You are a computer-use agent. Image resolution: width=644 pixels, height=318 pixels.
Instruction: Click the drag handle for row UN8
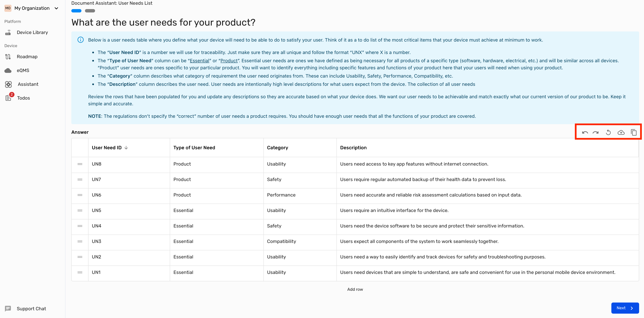tap(80, 164)
